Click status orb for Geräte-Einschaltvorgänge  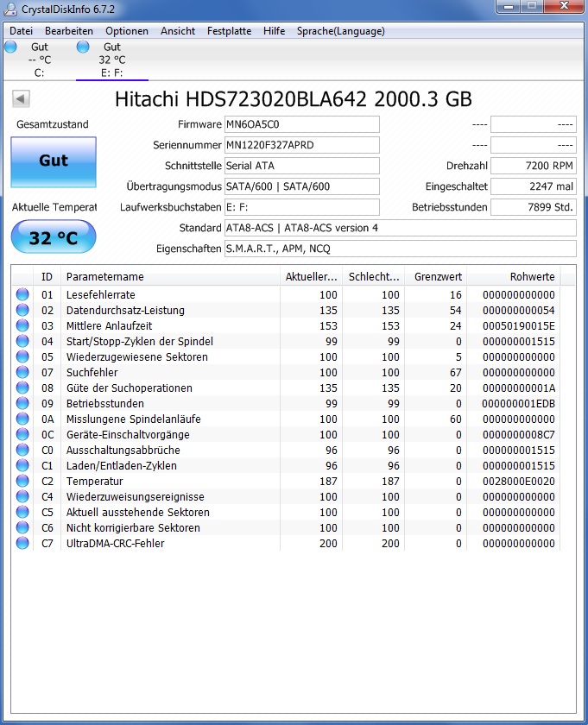(22, 435)
